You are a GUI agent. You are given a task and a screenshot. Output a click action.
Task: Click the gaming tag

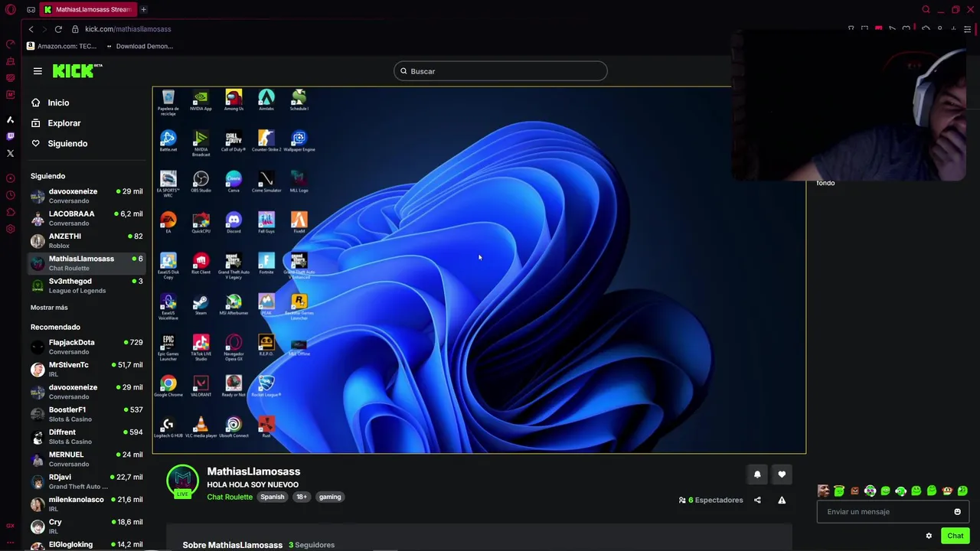tap(330, 497)
